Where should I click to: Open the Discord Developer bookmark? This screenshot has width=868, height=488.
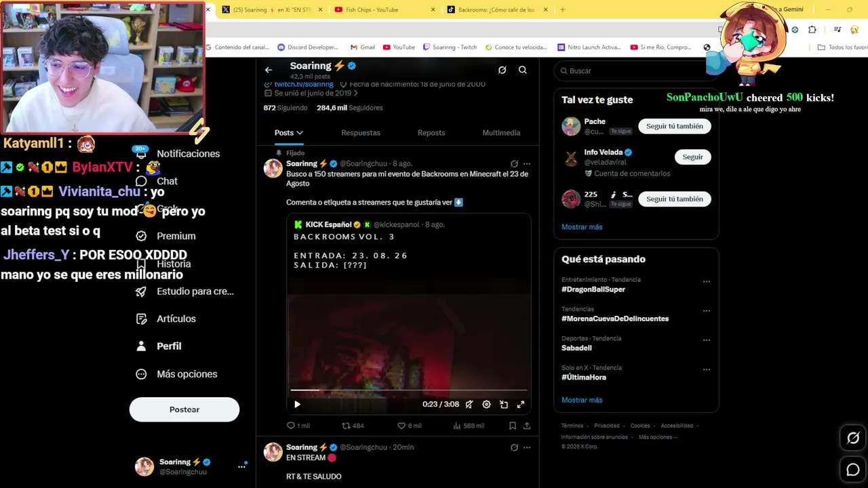point(308,47)
